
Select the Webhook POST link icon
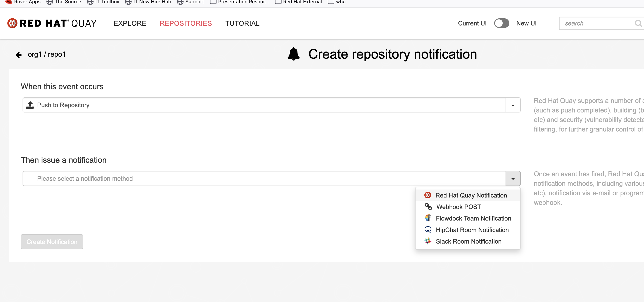point(428,207)
